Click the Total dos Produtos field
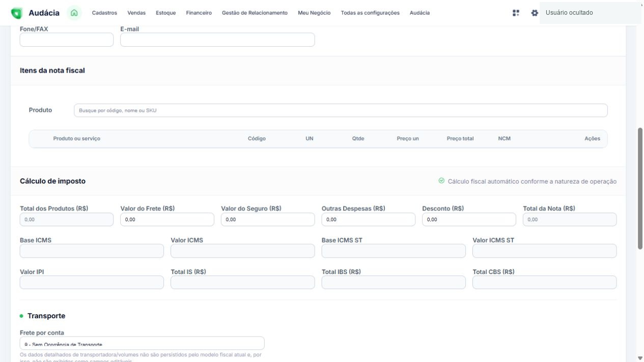644x362 pixels. click(x=67, y=220)
